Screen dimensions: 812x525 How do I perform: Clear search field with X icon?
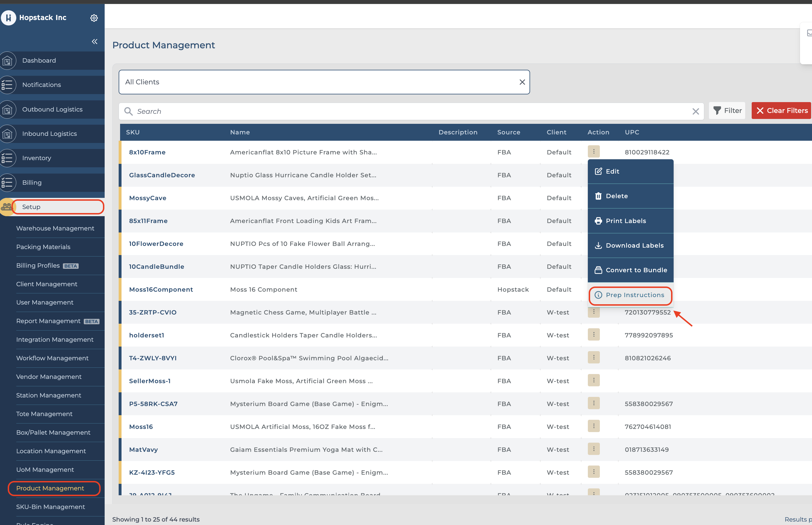(x=695, y=111)
